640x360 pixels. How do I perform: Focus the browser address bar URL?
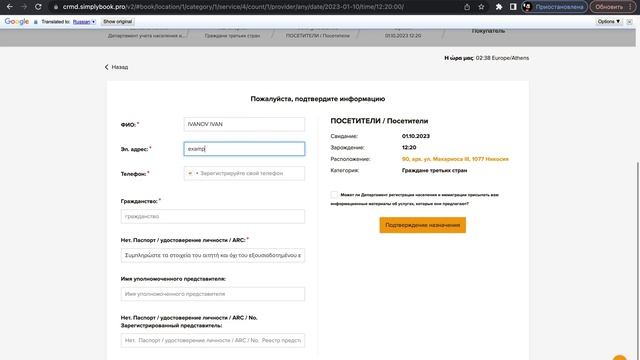233,7
